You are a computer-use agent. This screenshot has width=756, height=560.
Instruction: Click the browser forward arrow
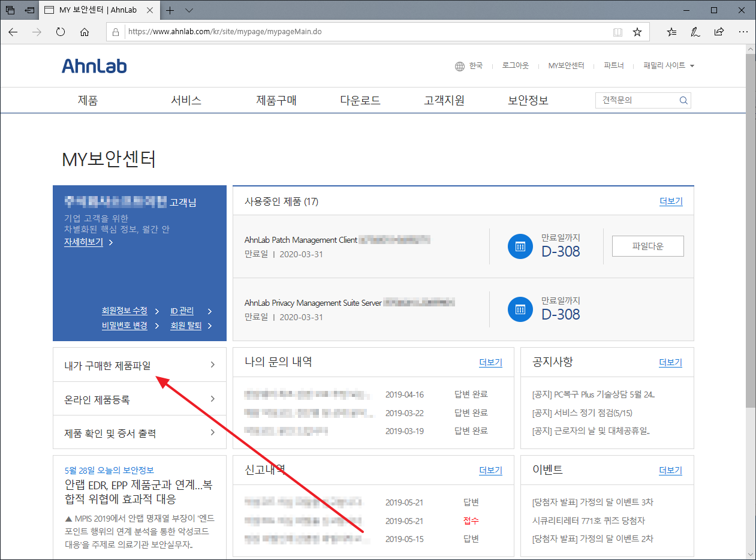tap(37, 32)
